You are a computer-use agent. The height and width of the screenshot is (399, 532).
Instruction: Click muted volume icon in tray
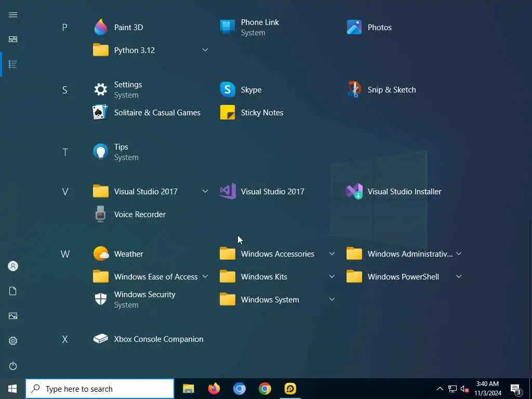point(464,389)
